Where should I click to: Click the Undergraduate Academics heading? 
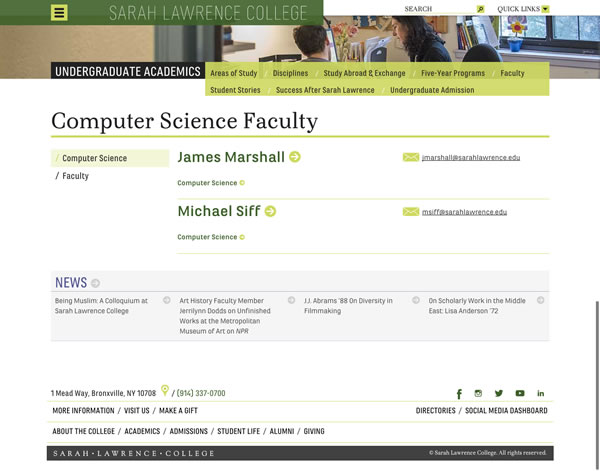[128, 71]
